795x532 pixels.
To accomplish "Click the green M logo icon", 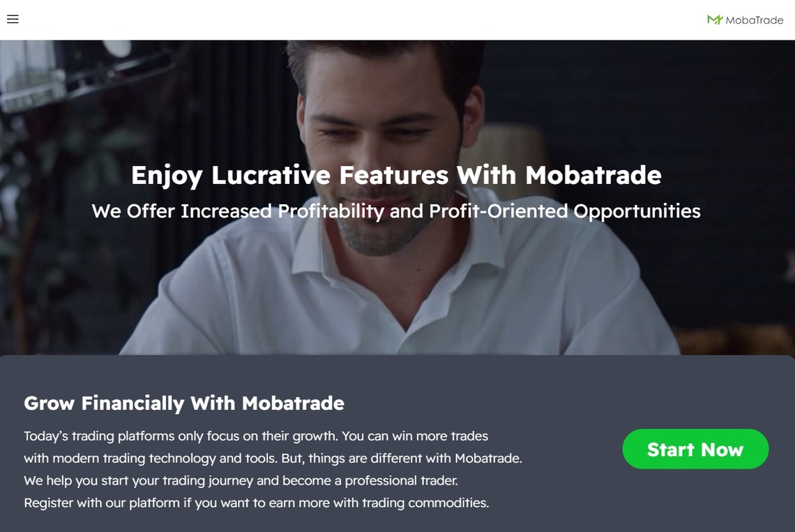I will pos(715,20).
